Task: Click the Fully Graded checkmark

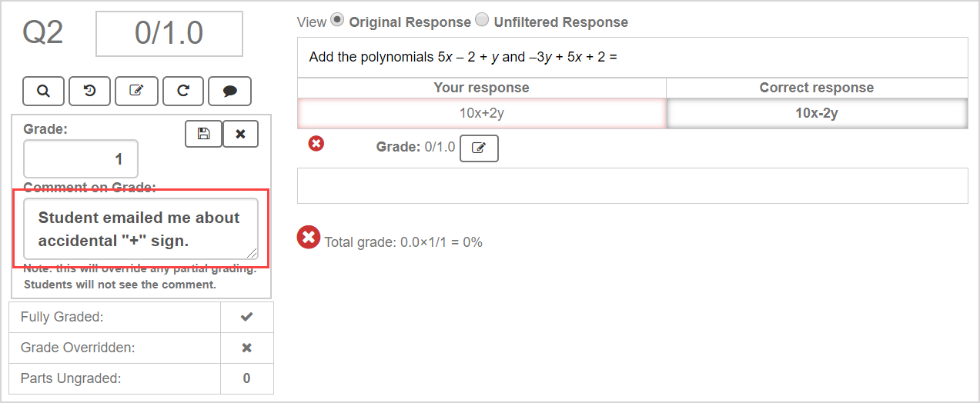Action: 246,317
